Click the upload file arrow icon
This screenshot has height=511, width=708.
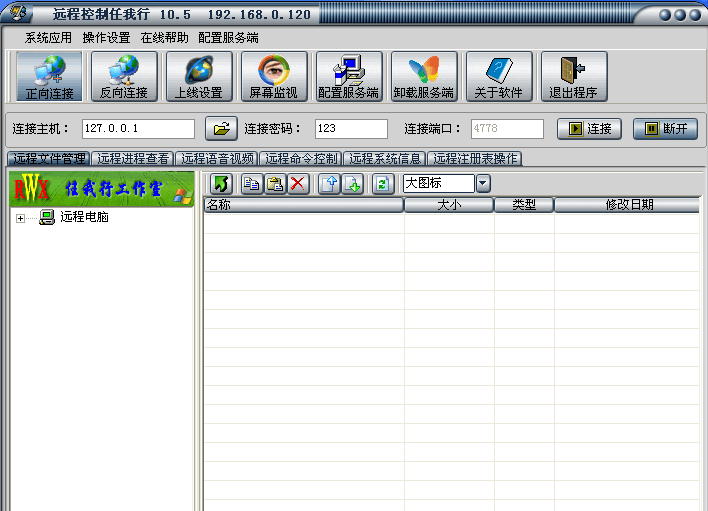pos(330,184)
